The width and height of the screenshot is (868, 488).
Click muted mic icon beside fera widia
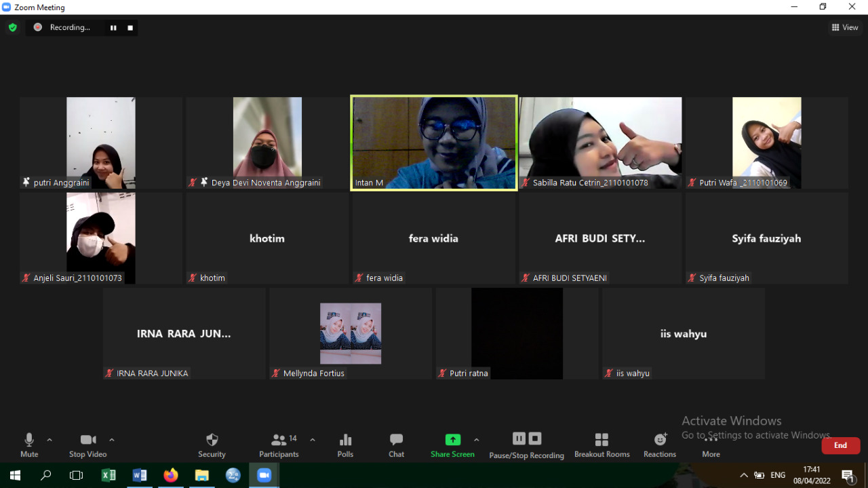(359, 278)
